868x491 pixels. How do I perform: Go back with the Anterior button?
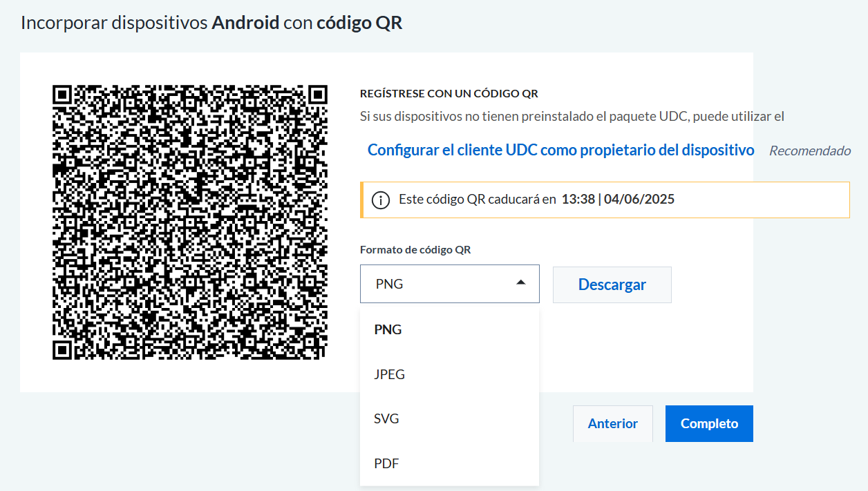click(613, 423)
